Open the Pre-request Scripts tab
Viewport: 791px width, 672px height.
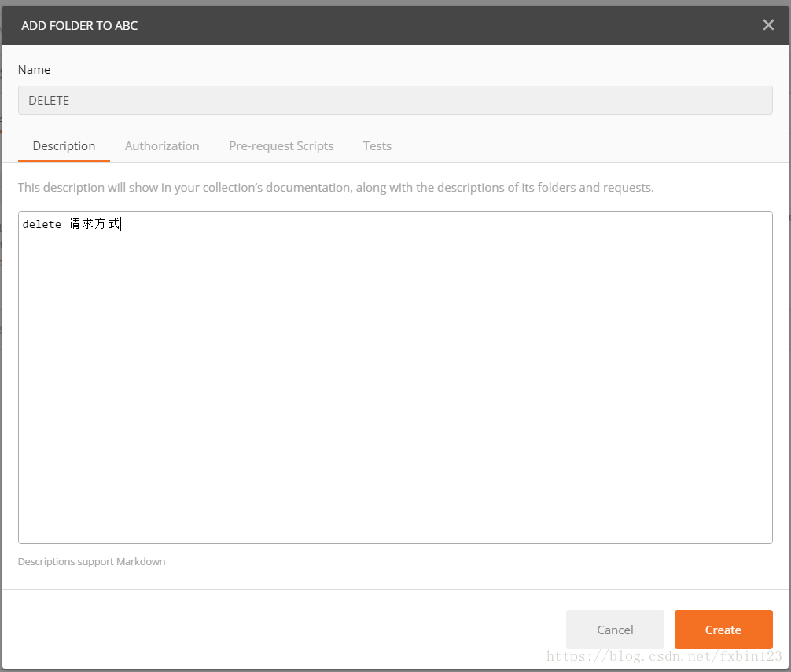[281, 146]
